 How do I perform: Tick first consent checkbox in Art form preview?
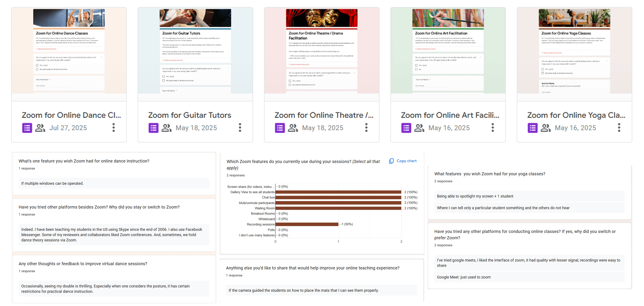point(416,65)
